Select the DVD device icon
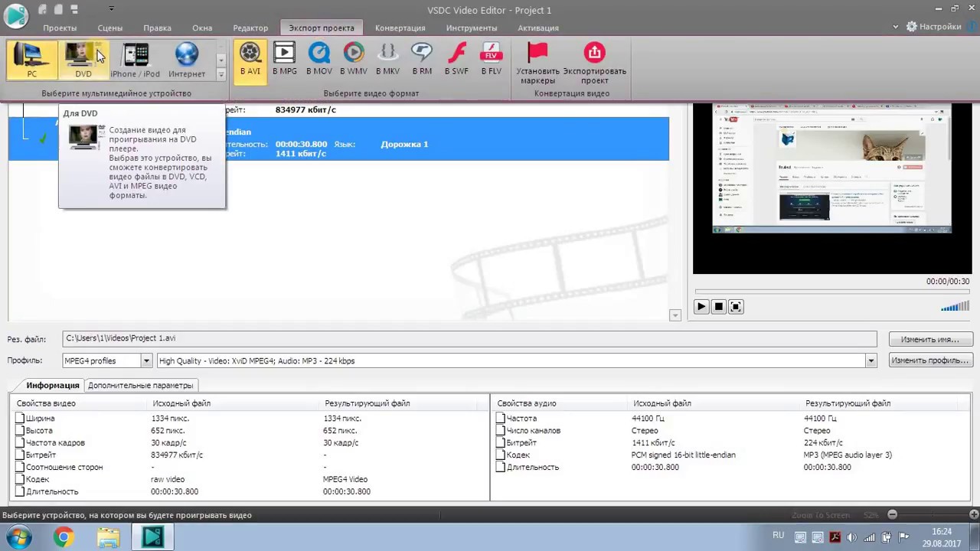Screen dimensions: 980x551 83,60
